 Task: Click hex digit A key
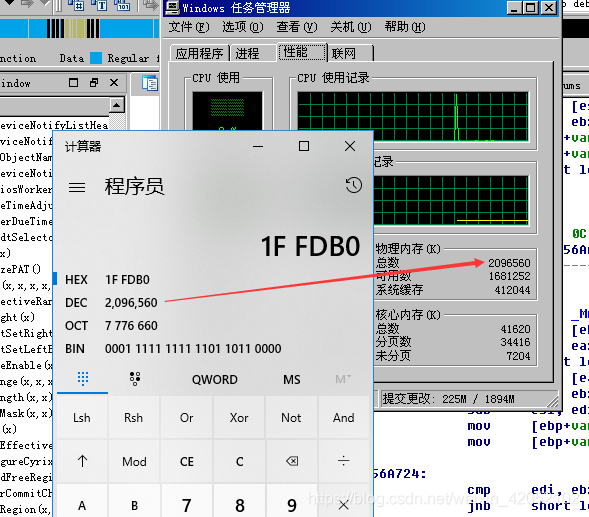coord(82,505)
